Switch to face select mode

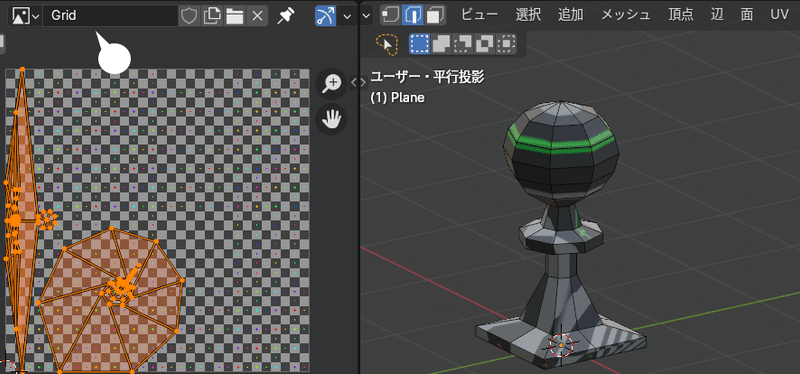click(x=435, y=15)
